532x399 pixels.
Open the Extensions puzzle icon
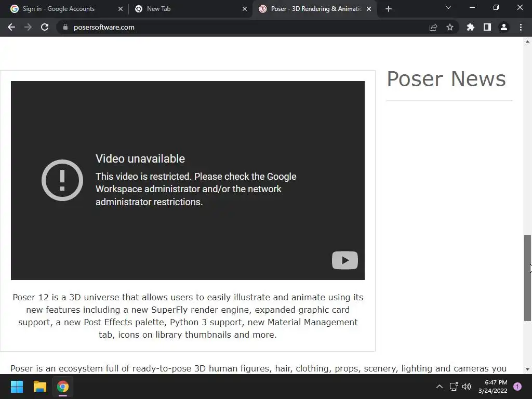click(x=470, y=27)
